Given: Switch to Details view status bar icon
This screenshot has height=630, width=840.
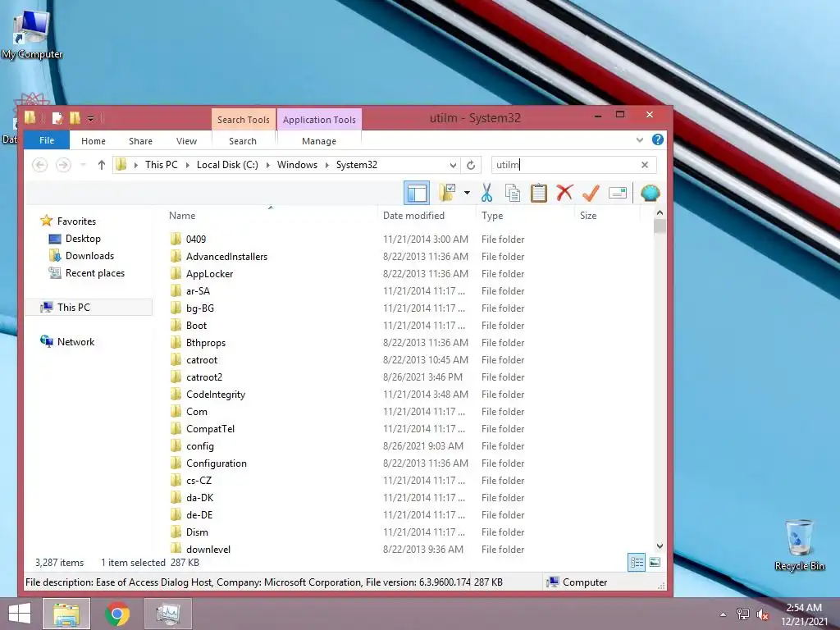Looking at the screenshot, I should (x=637, y=563).
